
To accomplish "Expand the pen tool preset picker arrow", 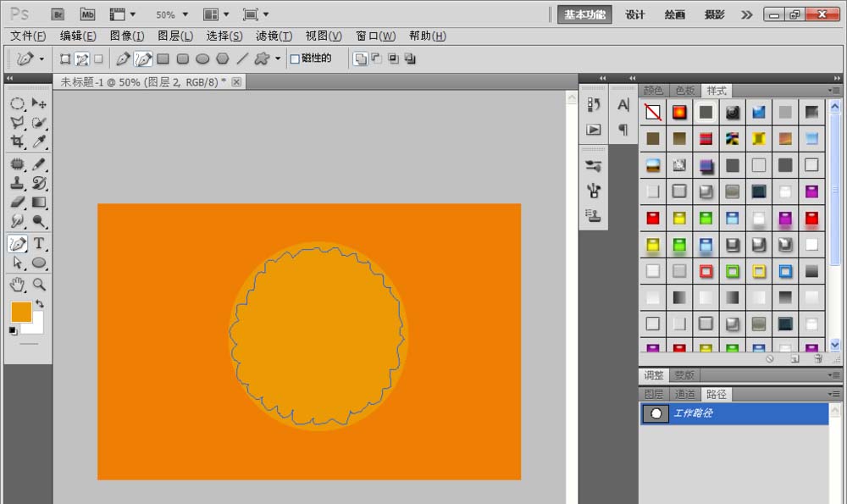I will (42, 59).
